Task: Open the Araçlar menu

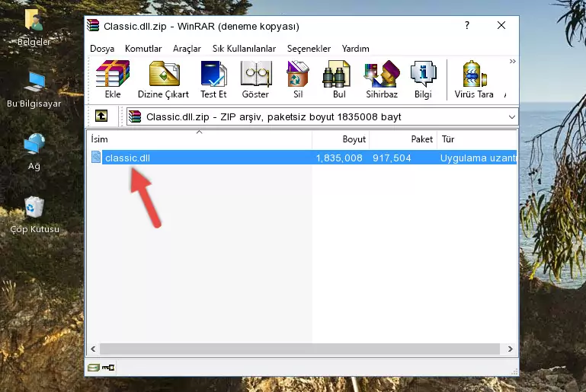Action: coord(187,49)
